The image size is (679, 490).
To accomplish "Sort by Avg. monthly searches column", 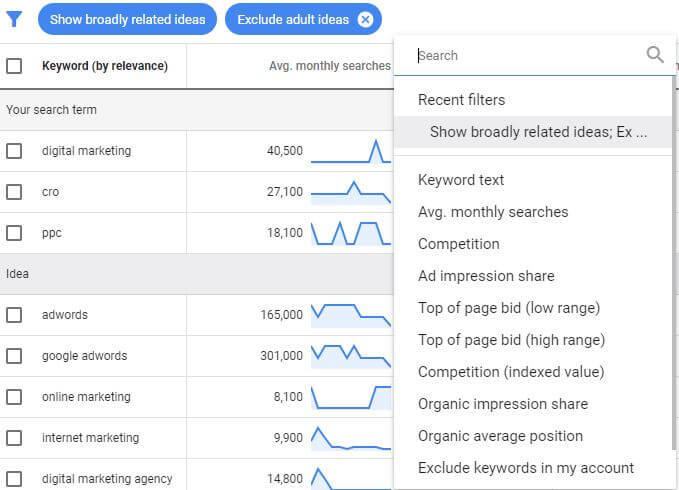I will [x=330, y=66].
